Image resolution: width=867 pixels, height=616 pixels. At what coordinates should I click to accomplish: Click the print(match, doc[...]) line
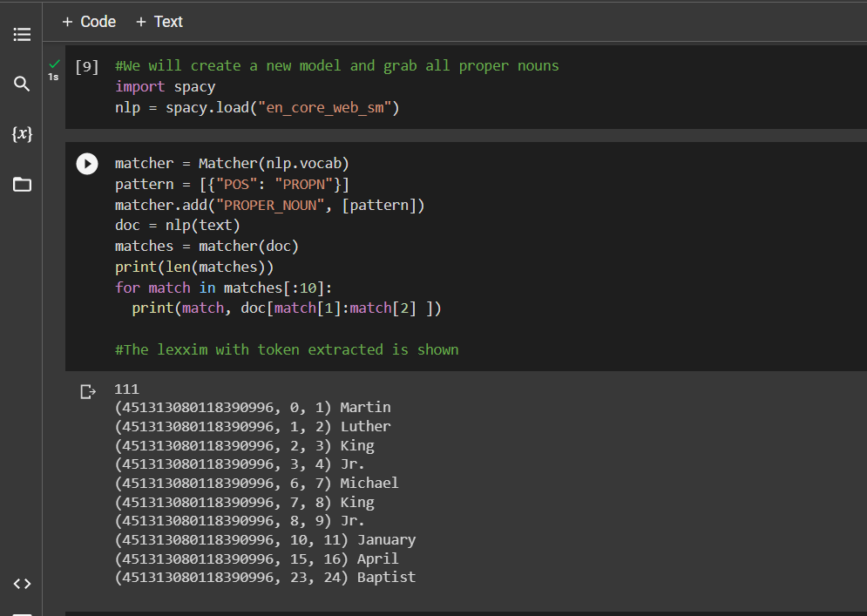tap(287, 308)
